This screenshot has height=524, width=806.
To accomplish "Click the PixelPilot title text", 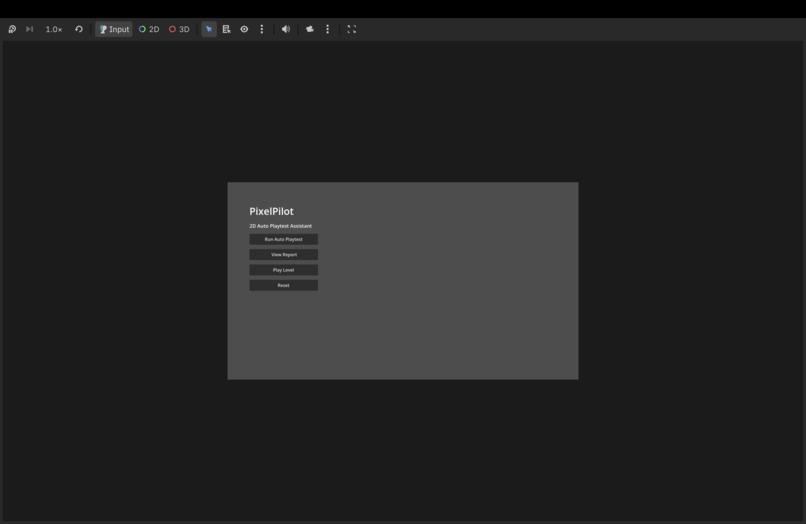I will coord(271,211).
